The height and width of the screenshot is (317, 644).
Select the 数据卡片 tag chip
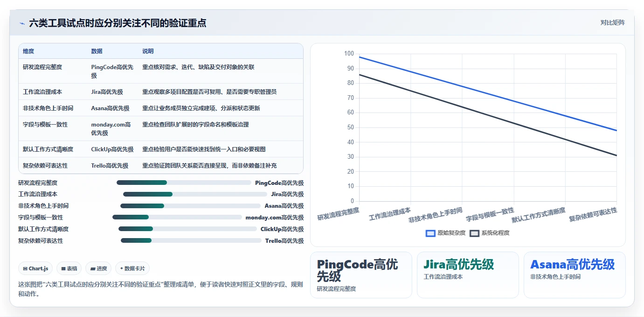(132, 268)
